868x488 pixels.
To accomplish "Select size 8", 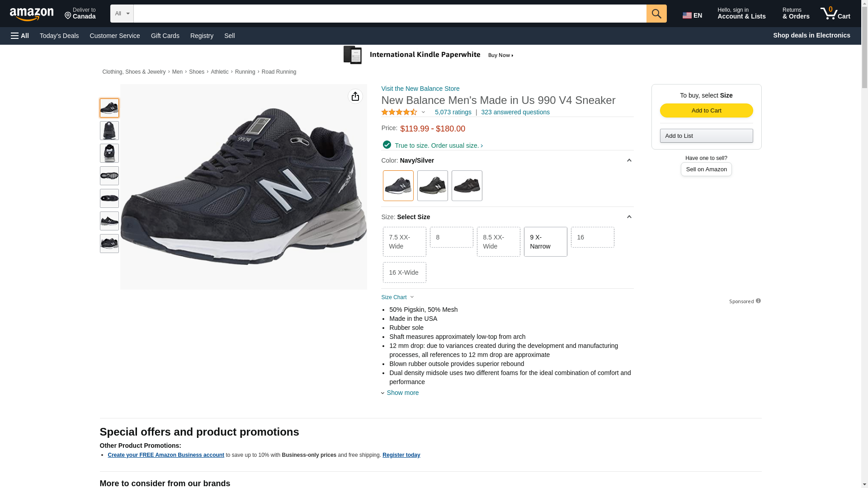I will coord(451,237).
